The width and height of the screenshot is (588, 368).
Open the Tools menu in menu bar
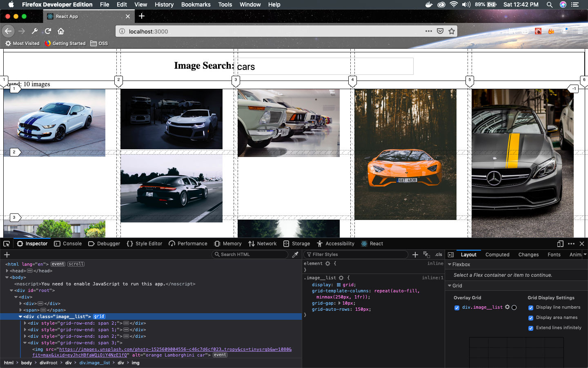coord(225,4)
